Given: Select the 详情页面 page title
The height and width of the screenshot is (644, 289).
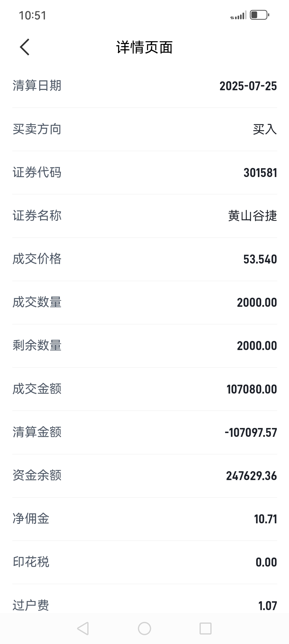Looking at the screenshot, I should (x=144, y=47).
